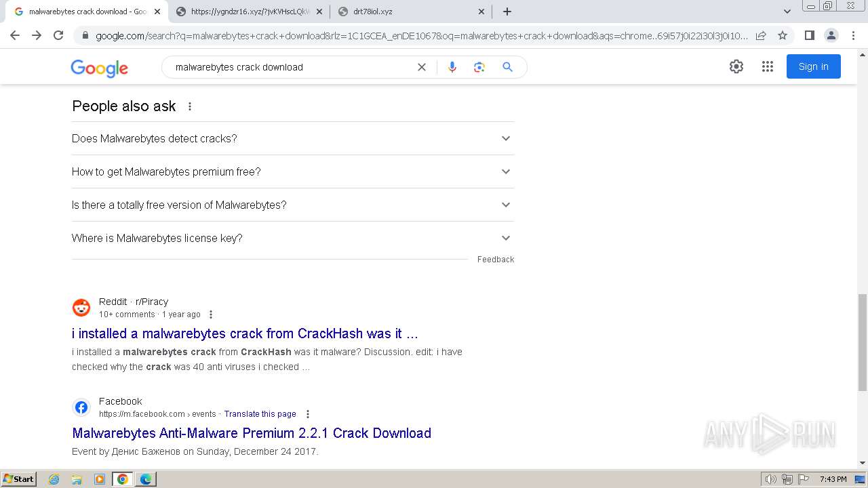This screenshot has height=488, width=868.
Task: Click the Google logo
Action: [99, 68]
